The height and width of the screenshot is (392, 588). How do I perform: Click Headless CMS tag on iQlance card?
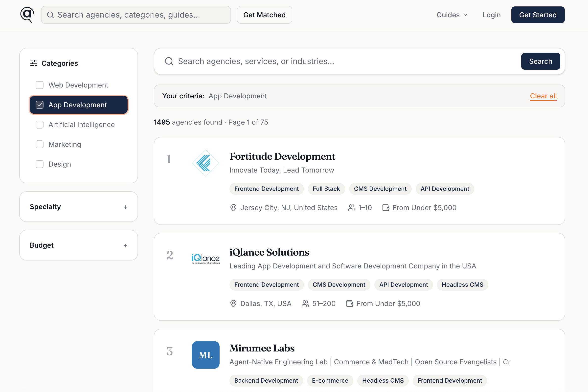coord(462,285)
